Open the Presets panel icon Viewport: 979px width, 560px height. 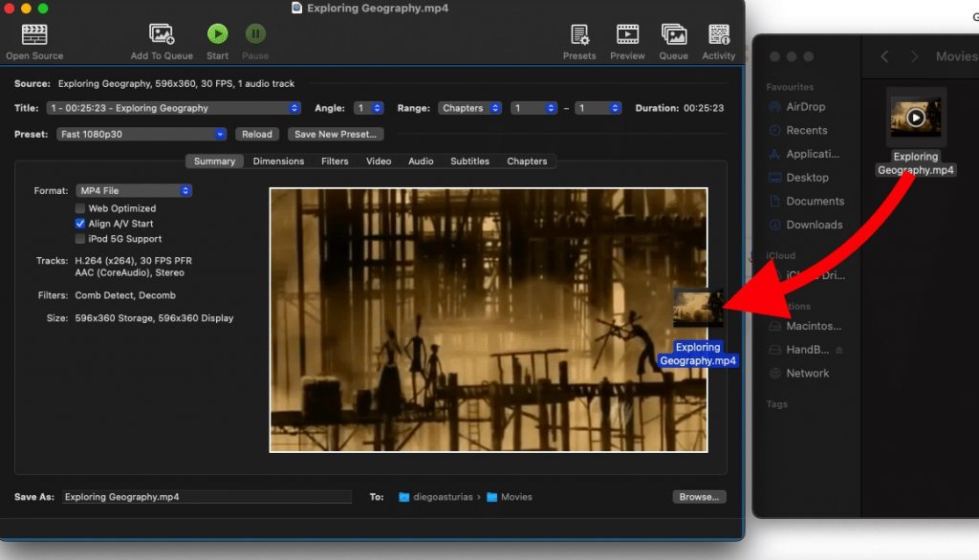point(579,34)
